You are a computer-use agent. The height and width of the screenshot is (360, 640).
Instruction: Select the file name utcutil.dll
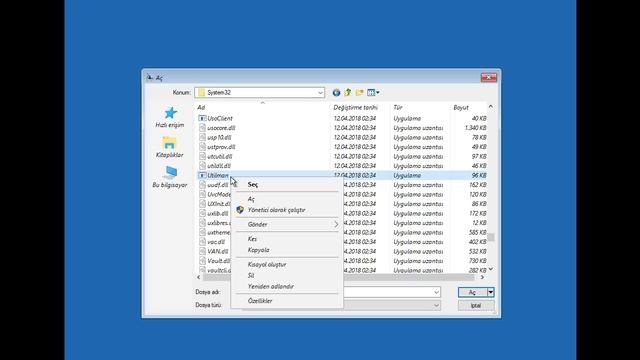click(x=220, y=156)
